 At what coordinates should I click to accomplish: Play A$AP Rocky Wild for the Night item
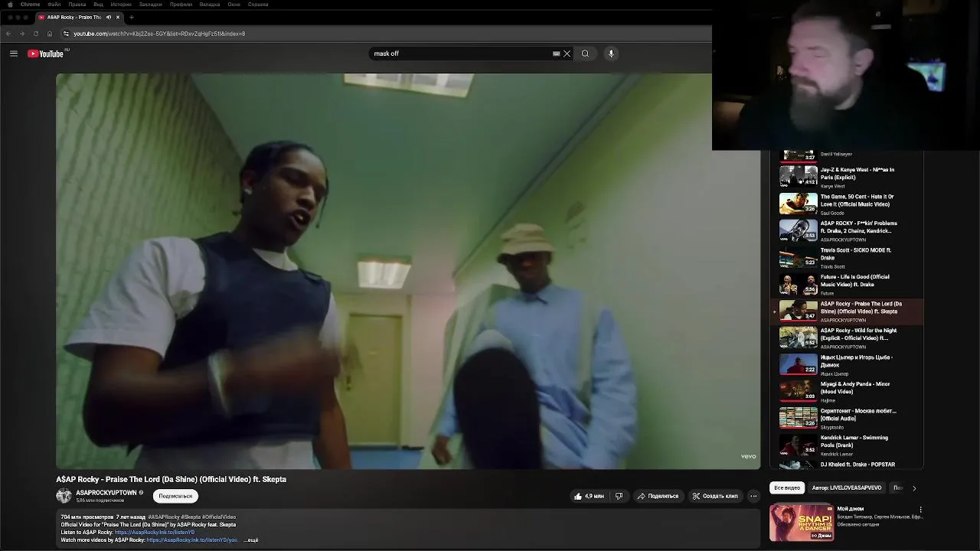[x=847, y=337]
